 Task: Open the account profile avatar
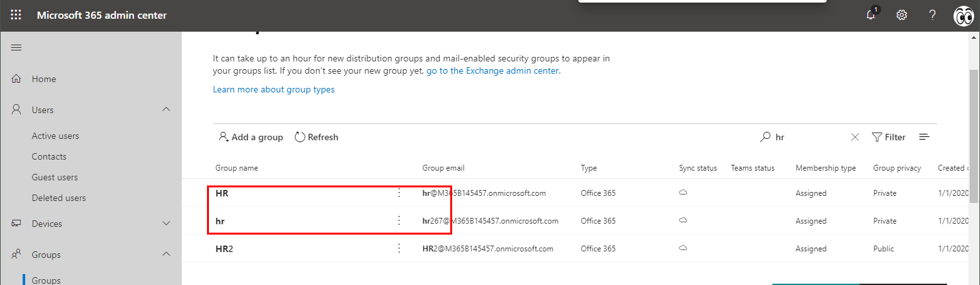[x=964, y=16]
